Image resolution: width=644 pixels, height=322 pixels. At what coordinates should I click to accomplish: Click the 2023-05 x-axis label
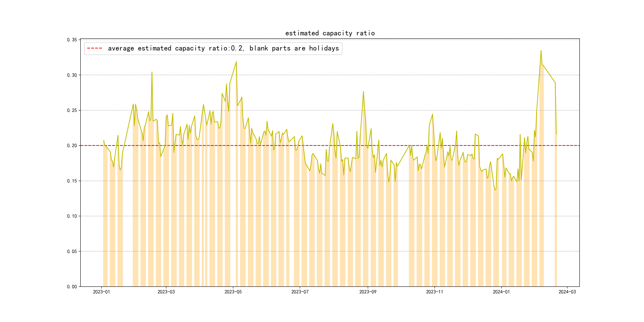(233, 292)
